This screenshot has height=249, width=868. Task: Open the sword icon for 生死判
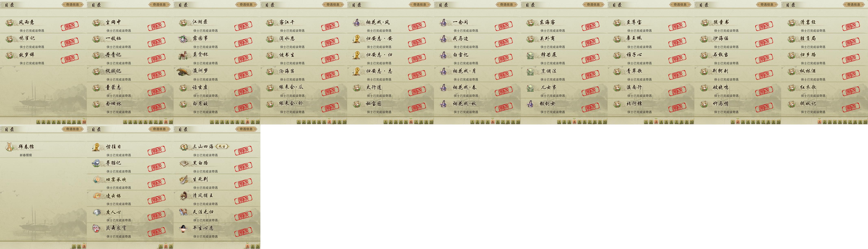(184, 179)
